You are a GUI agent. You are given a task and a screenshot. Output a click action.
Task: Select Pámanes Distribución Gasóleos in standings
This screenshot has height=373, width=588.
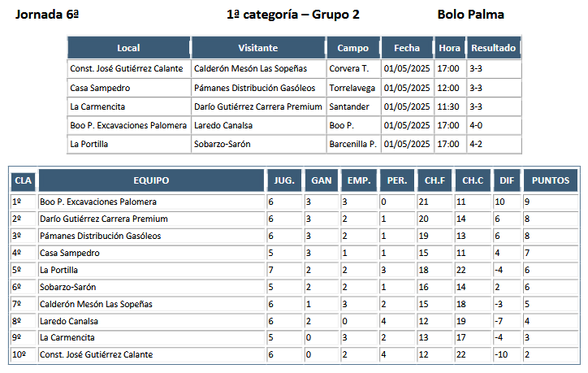coord(101,236)
